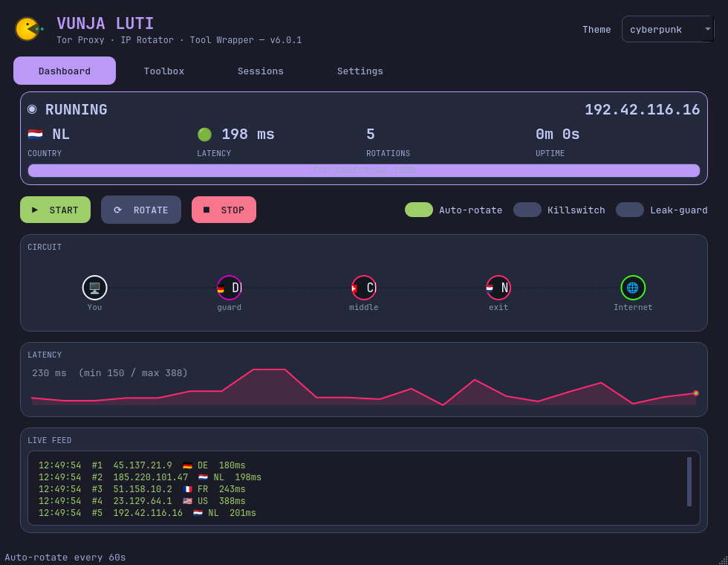Screen dimensions: 728x565
Task: Turn on the Leak-guard toggle
Action: coord(630,210)
